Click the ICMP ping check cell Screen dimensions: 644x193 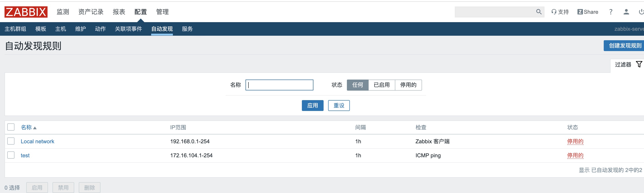(428, 155)
